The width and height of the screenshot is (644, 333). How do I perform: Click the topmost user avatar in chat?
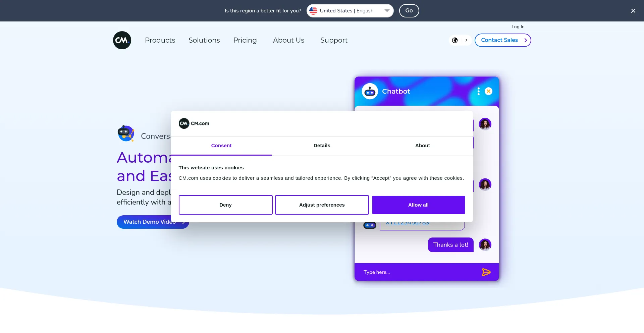pos(485,124)
